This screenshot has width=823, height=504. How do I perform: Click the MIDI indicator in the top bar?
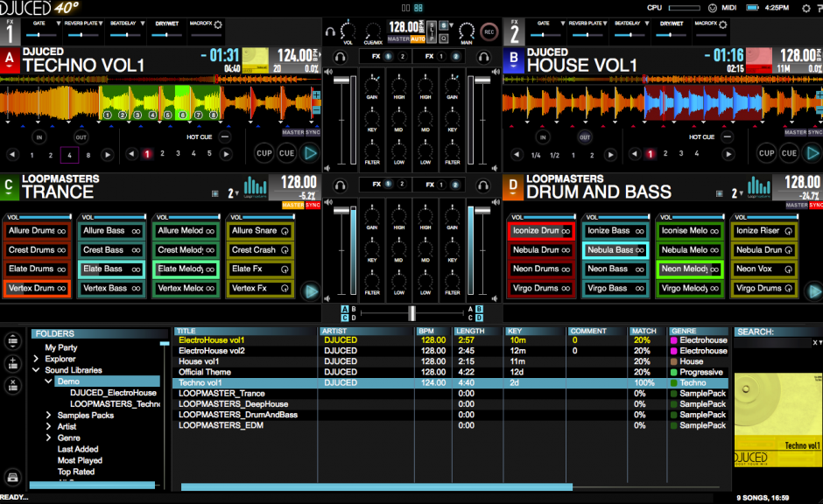click(729, 6)
